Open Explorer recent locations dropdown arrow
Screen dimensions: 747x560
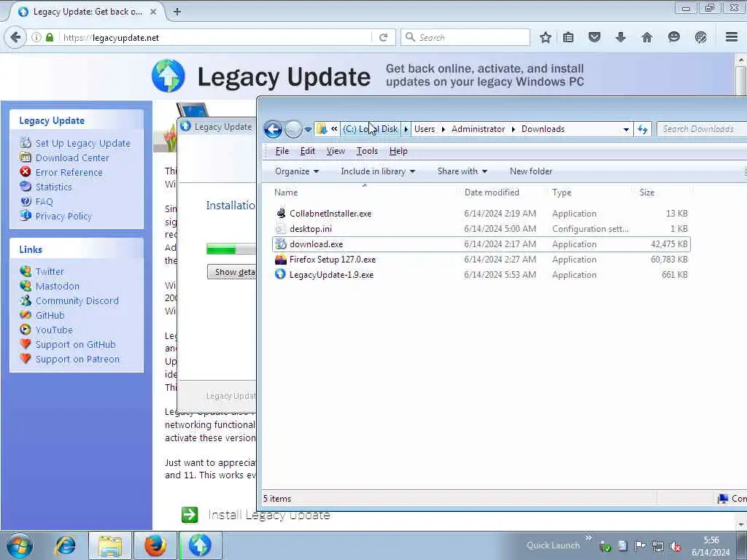[x=308, y=130]
